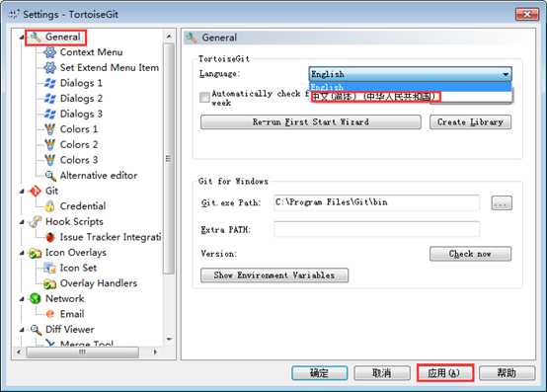This screenshot has width=547, height=392.
Task: Click the tree horizontal scrollbar thumb
Action: click(82, 353)
